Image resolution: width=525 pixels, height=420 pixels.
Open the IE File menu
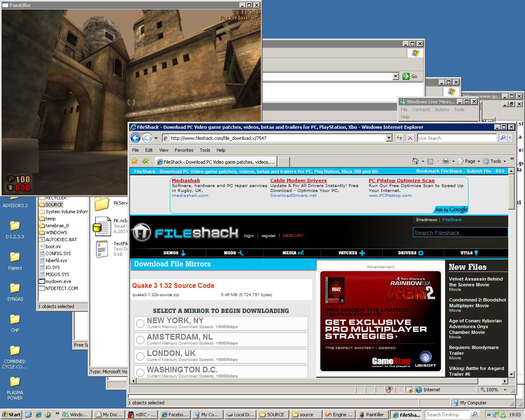(135, 150)
